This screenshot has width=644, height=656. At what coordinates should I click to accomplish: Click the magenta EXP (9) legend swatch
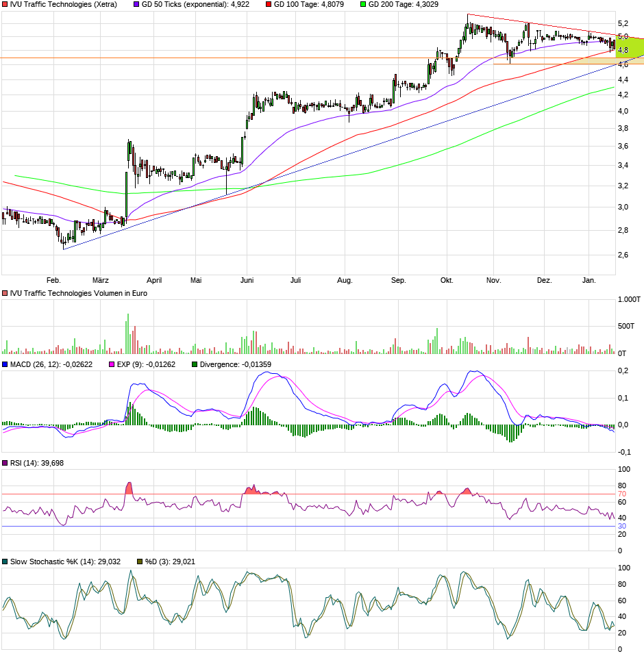pyautogui.click(x=112, y=365)
